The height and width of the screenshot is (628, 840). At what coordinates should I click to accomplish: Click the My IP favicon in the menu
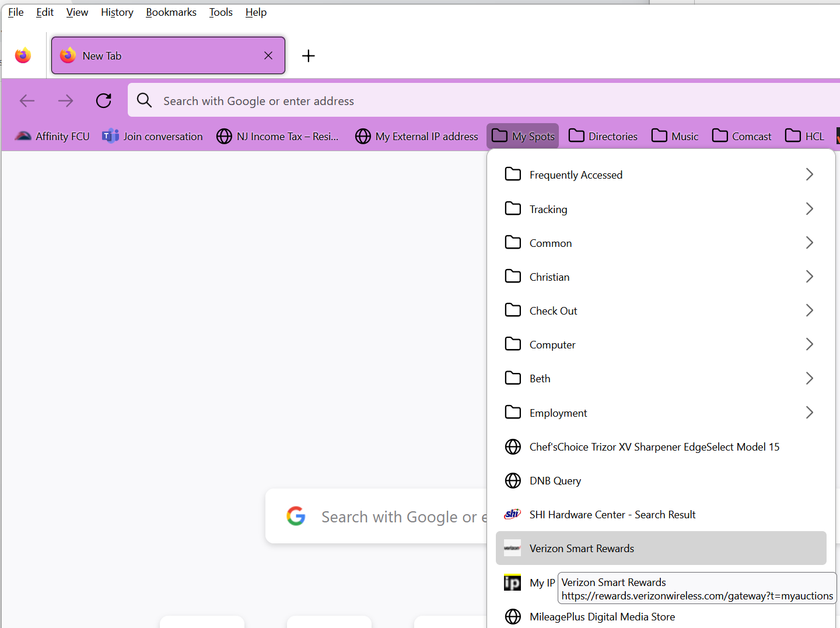[x=512, y=582]
